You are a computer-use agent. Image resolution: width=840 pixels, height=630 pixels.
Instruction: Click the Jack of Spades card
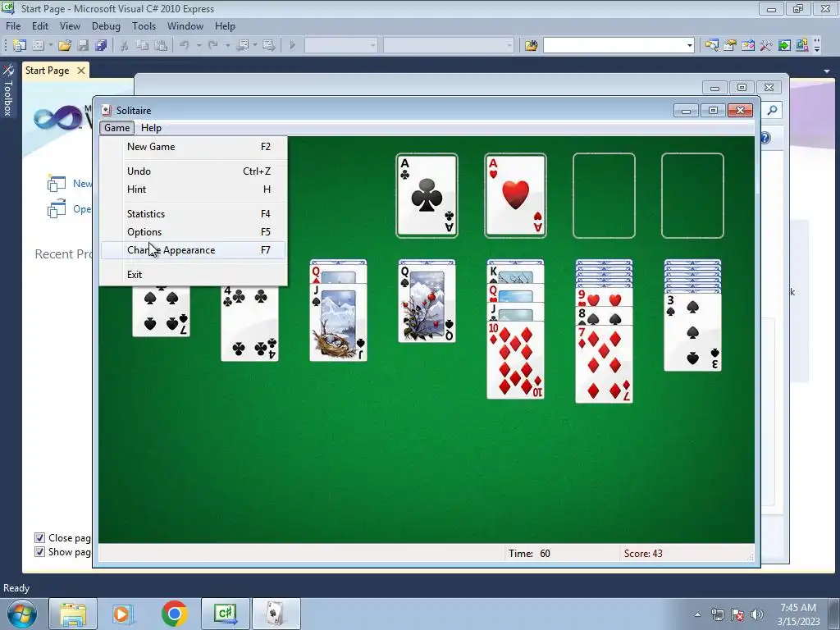click(339, 322)
